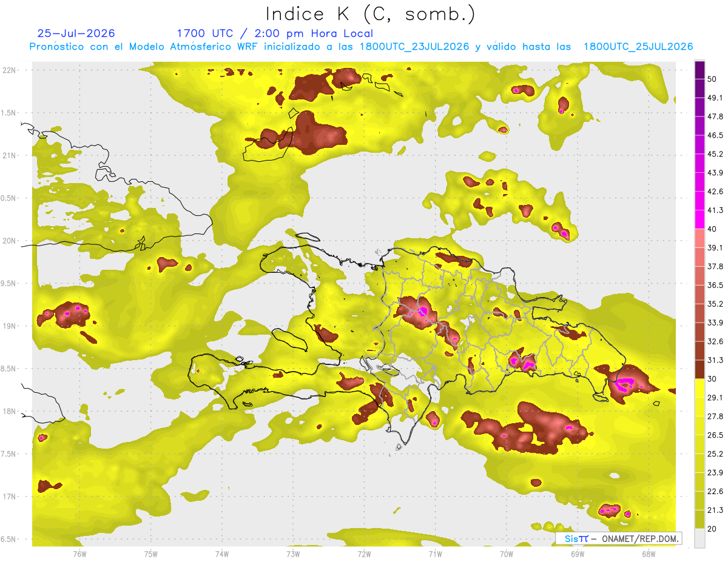Click the legend value "27.8"
This screenshot has width=728, height=562.
tap(715, 416)
